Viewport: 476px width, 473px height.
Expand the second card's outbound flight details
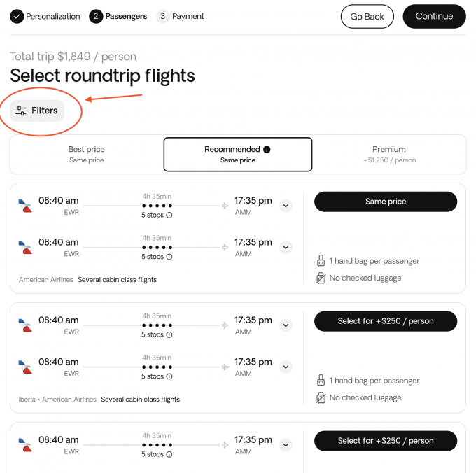coord(286,325)
